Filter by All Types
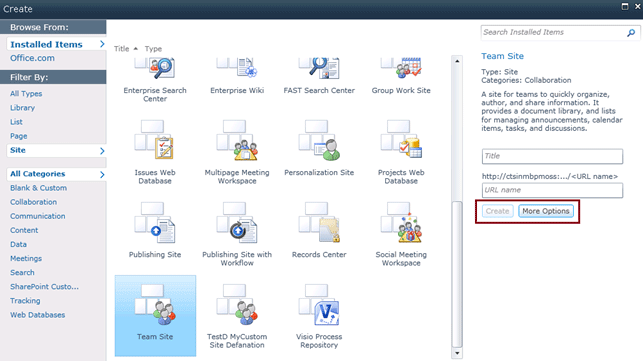The height and width of the screenshot is (361, 643). click(x=26, y=94)
